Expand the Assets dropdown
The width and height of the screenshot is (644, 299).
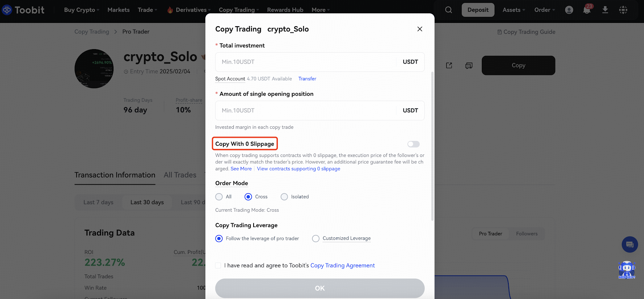click(x=513, y=10)
